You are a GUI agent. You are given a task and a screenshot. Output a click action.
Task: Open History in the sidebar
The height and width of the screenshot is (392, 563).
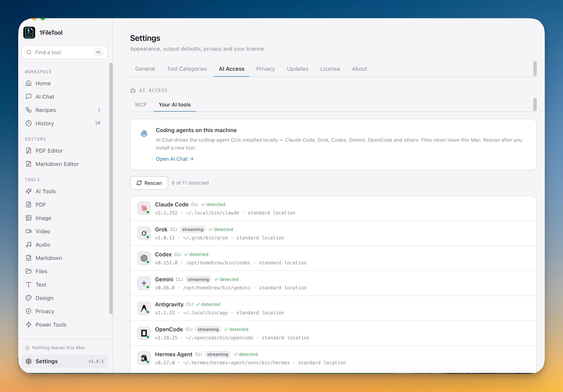click(x=64, y=123)
